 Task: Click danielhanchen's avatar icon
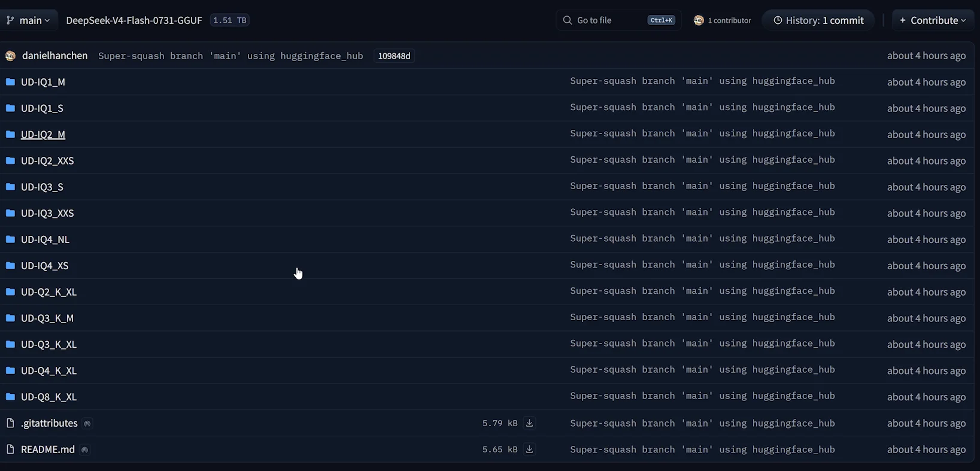point(10,56)
